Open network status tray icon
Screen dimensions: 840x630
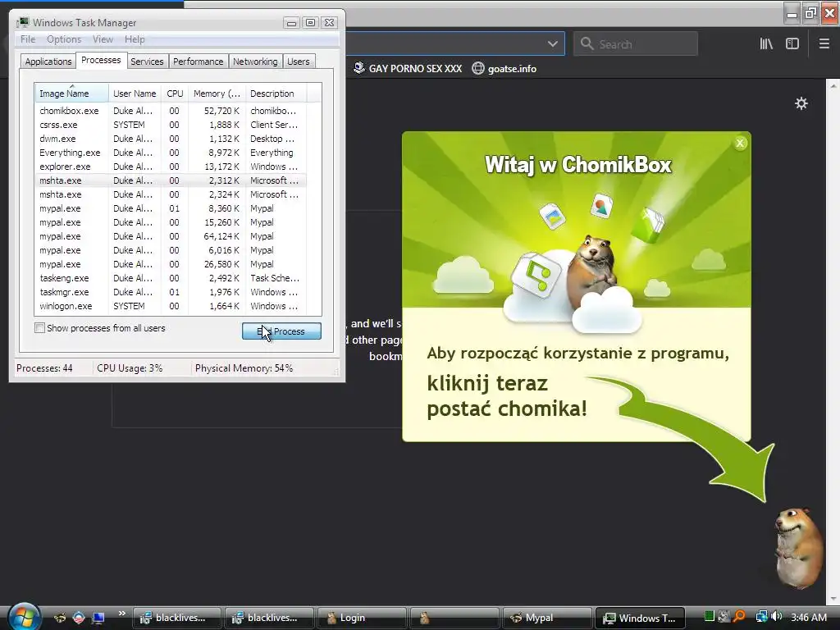761,617
